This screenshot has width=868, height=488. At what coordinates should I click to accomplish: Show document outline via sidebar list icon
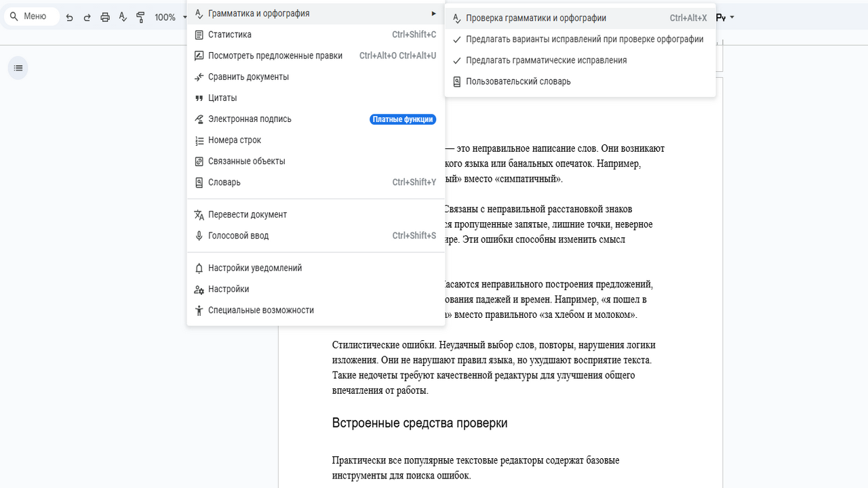(18, 68)
